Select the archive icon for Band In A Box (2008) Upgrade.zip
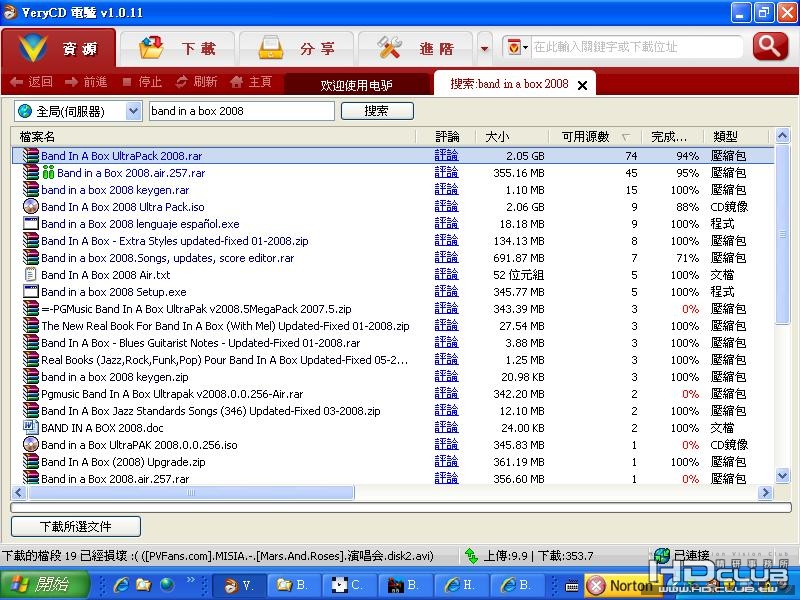This screenshot has width=800, height=600. (x=31, y=462)
